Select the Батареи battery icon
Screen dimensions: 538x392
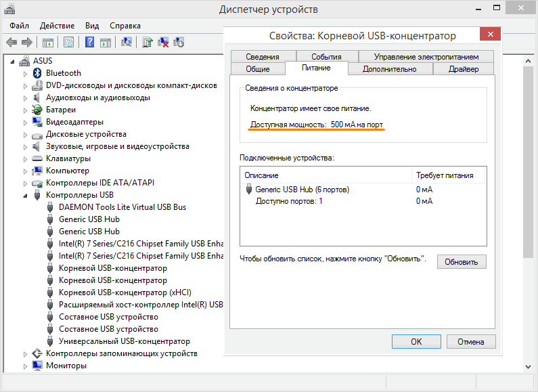pyautogui.click(x=37, y=110)
